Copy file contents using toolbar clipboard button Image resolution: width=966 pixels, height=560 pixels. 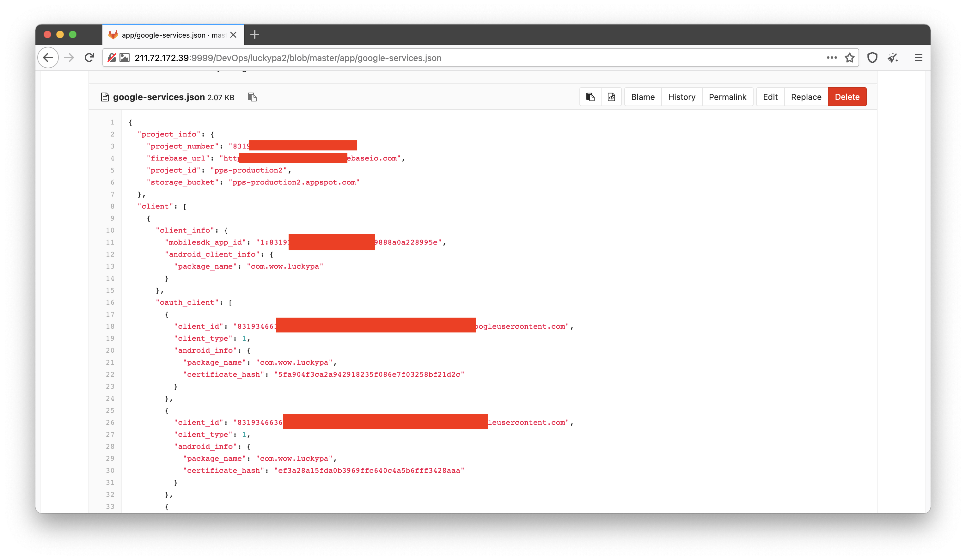[590, 97]
